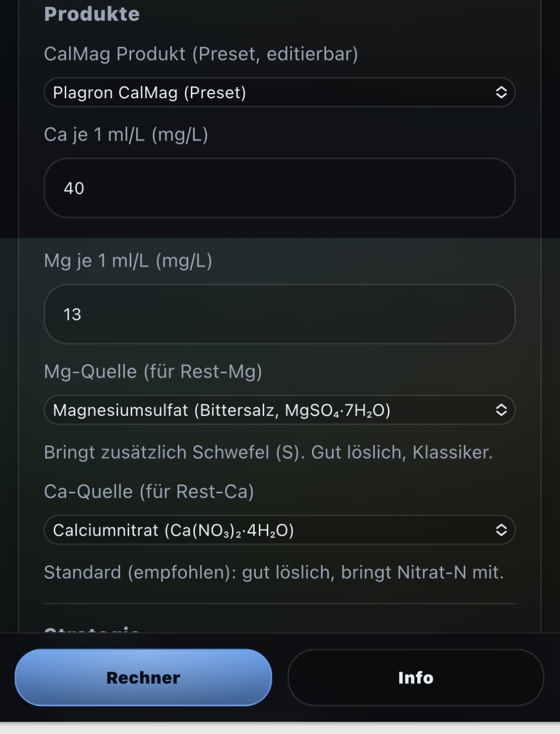Click the Schwefel hint text below Mg-Quelle
560x734 pixels.
(268, 452)
